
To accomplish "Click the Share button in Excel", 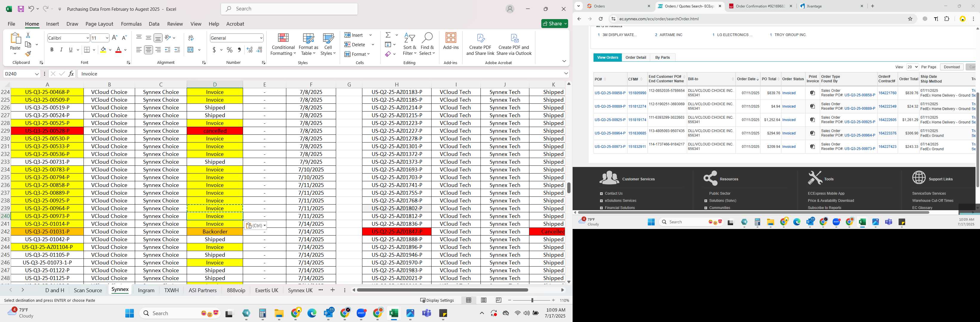I will pyautogui.click(x=554, y=24).
